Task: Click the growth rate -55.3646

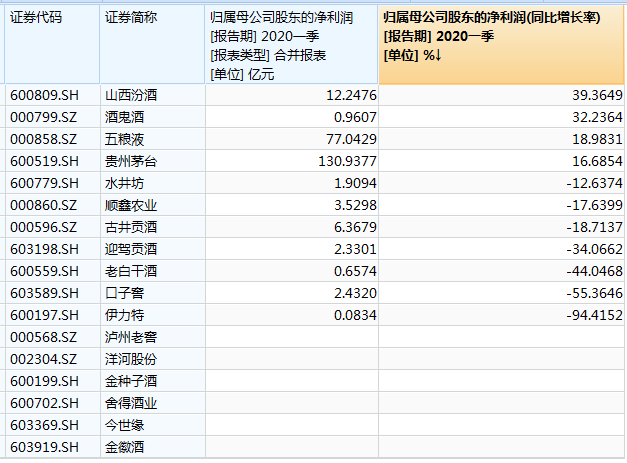Action: click(595, 293)
